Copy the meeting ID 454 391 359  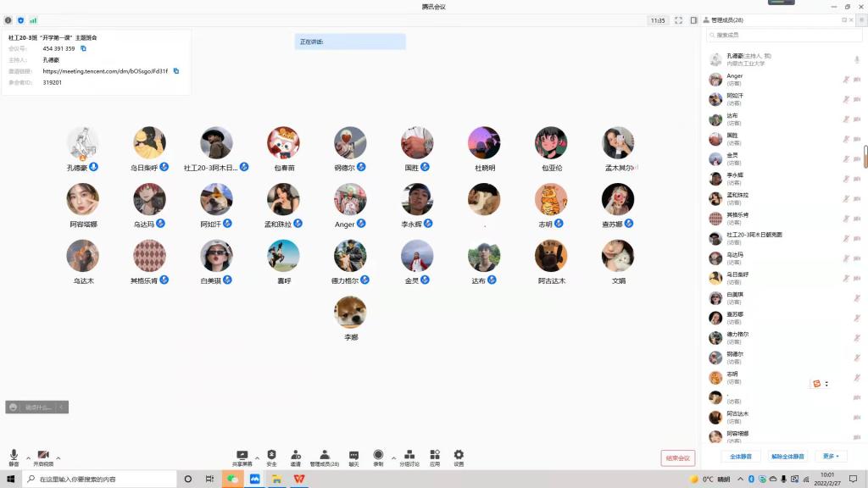(x=84, y=49)
